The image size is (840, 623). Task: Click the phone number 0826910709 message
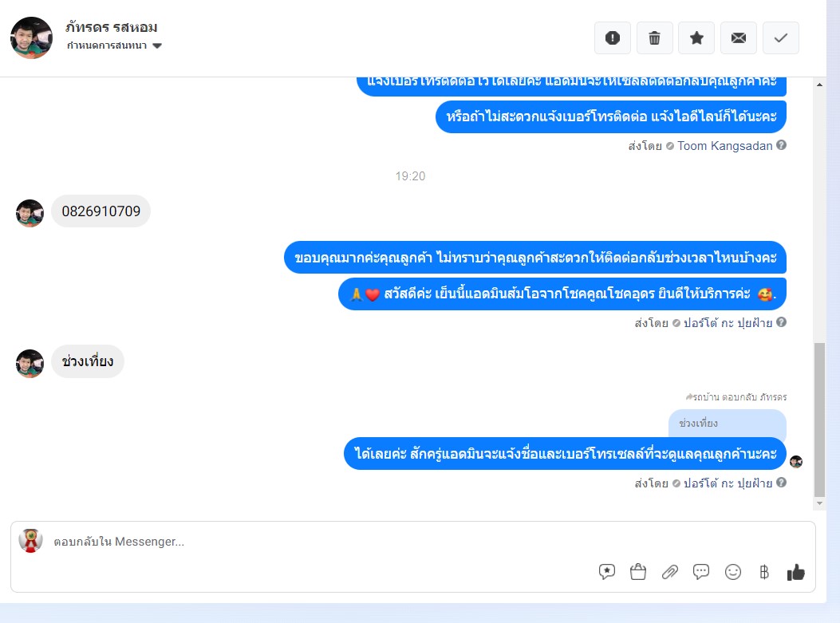tap(101, 211)
